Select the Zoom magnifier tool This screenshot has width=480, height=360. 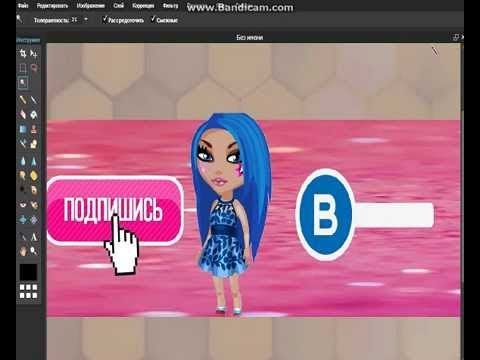point(34,251)
